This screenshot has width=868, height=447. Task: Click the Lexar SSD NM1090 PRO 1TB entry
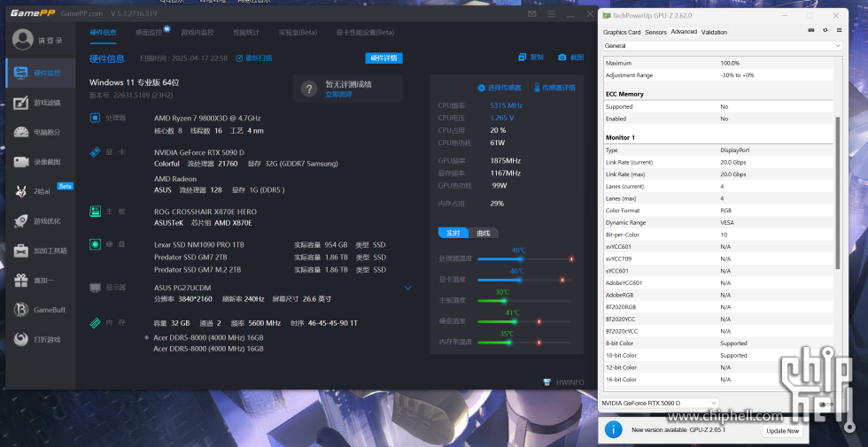(198, 244)
